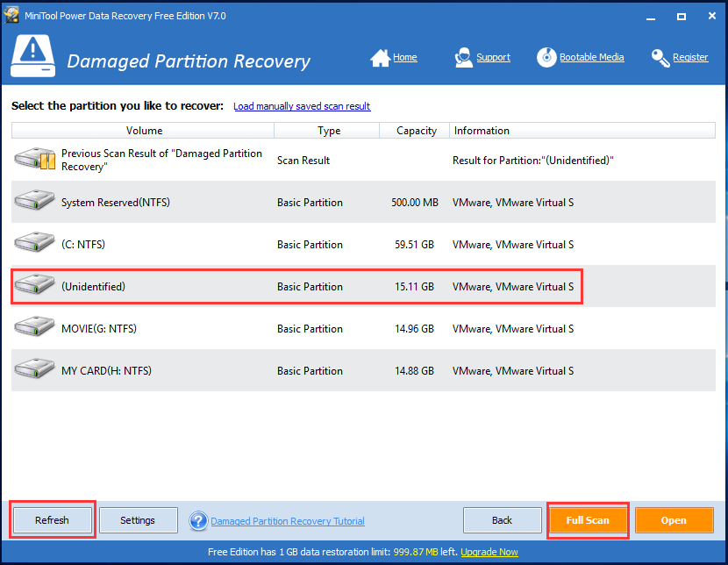The image size is (728, 565).
Task: Click the MOVIE(G: NTFS) drive icon
Action: [34, 326]
